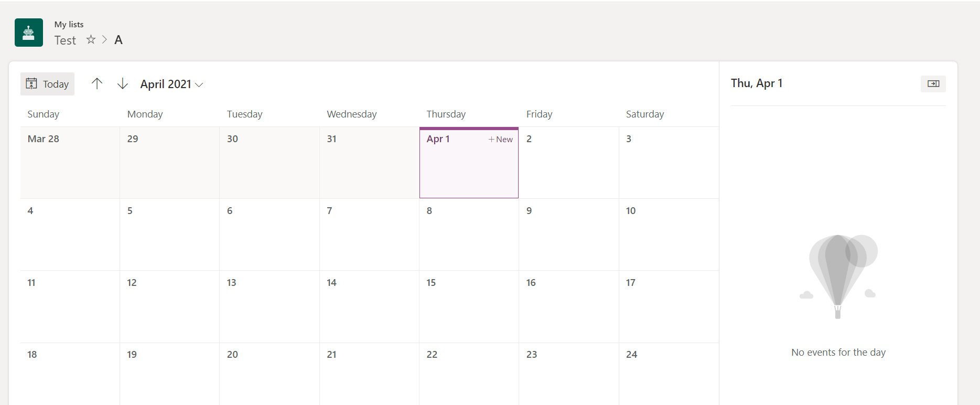Viewport: 980px width, 405px height.
Task: Favorite the Test list with star icon
Action: 91,39
